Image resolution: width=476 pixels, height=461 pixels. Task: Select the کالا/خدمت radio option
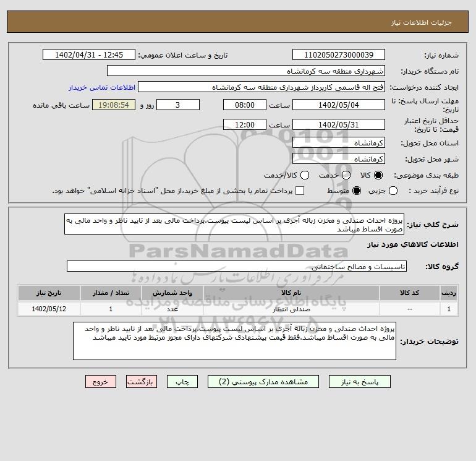tap(305, 175)
